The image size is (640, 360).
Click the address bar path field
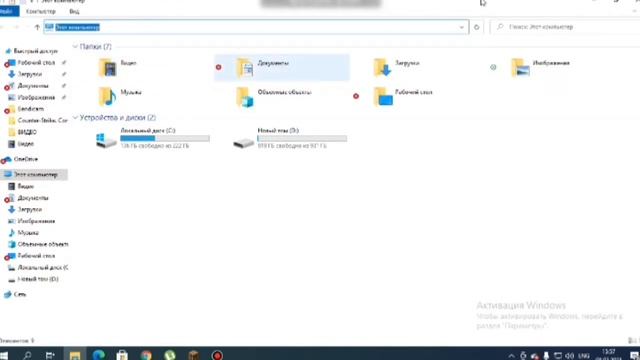tap(256, 27)
